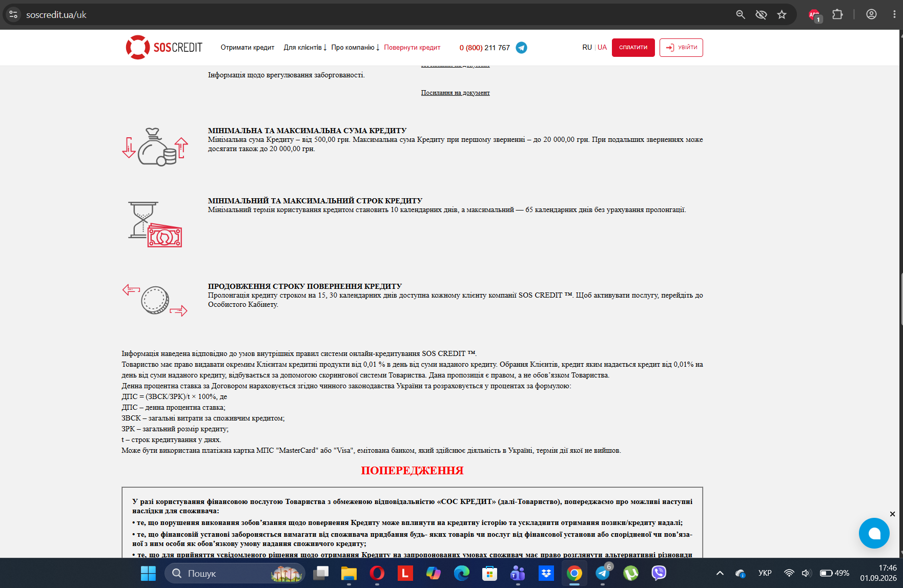903x588 pixels.
Task: Open the blue chat bubble widget
Action: pos(874,533)
